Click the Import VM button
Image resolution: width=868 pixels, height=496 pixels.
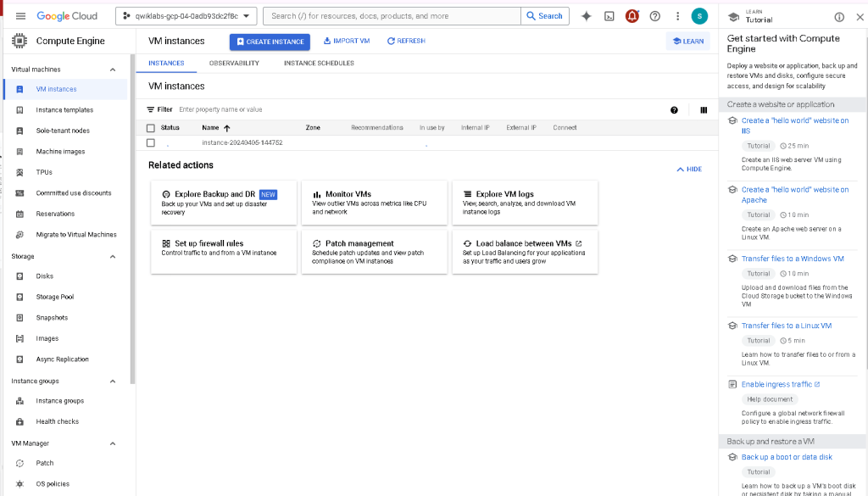[347, 41]
